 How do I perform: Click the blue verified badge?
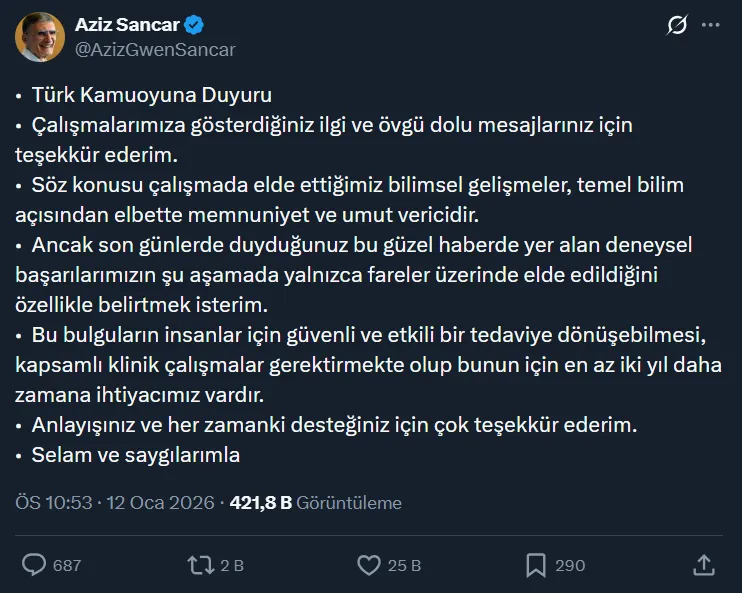[x=194, y=24]
